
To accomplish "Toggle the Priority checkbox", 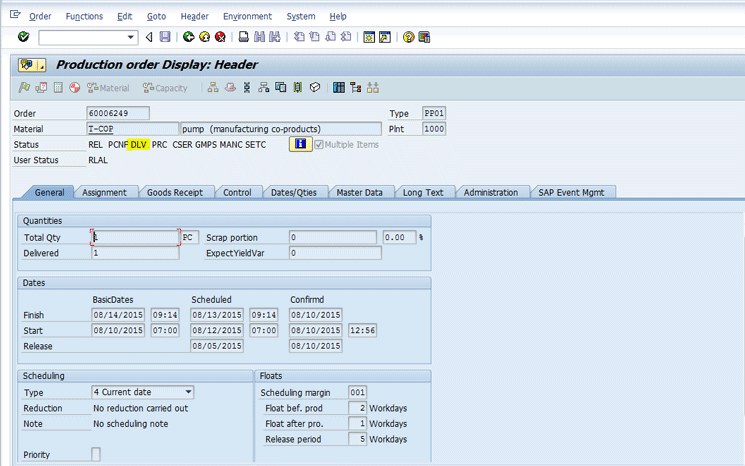I will click(x=96, y=455).
